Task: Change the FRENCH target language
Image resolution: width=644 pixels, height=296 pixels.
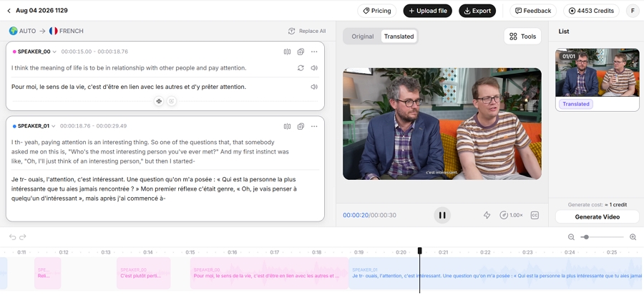Action: click(x=66, y=31)
